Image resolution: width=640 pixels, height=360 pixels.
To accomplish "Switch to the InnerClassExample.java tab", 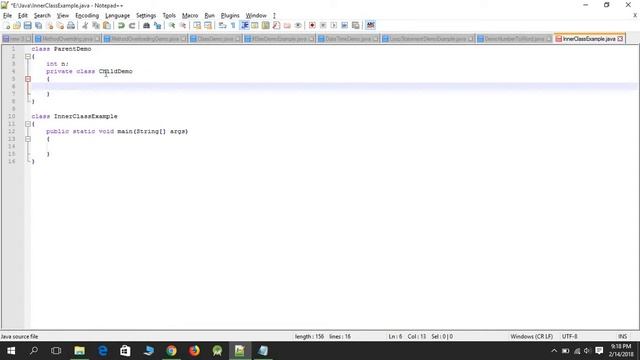I will tap(589, 39).
